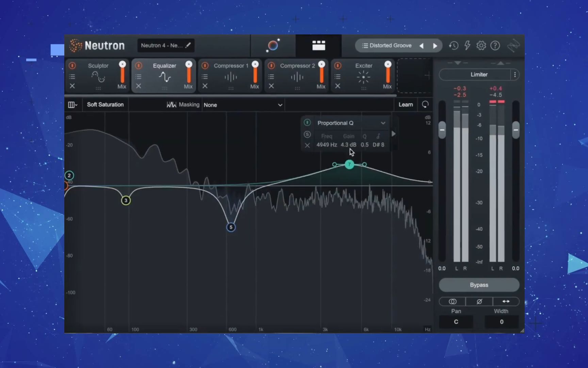Open the Compressor 1 preset list icon
The width and height of the screenshot is (588, 368).
205,76
